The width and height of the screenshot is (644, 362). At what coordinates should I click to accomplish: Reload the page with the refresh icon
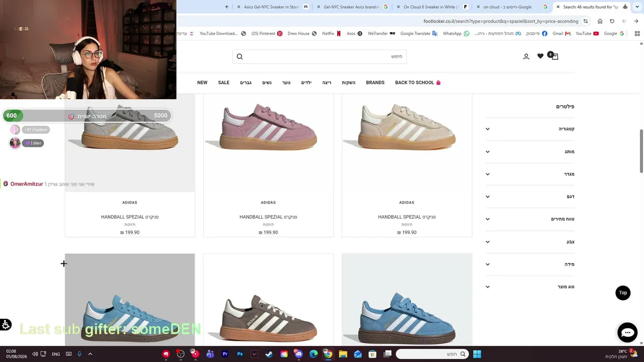(612, 21)
